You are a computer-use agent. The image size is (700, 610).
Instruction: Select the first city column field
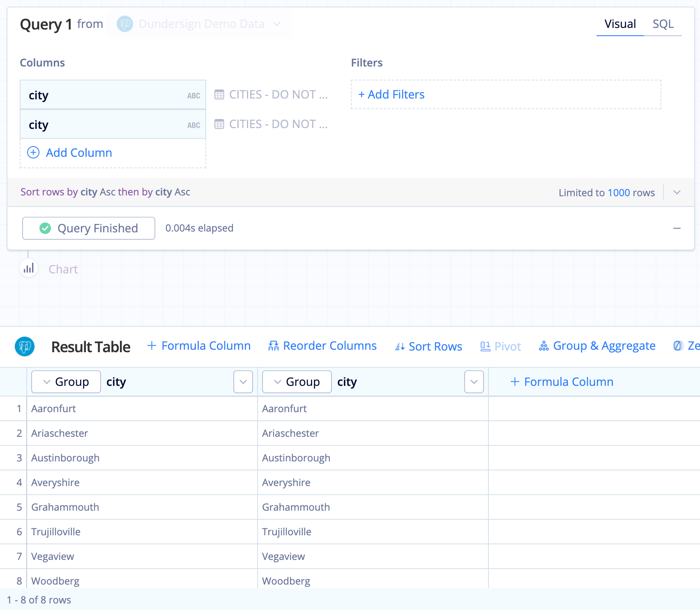[x=113, y=95]
